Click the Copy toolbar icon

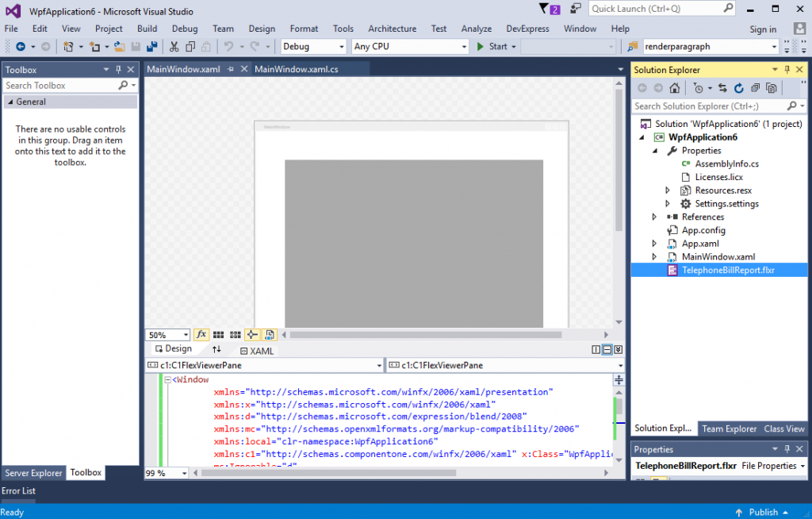pyautogui.click(x=190, y=47)
